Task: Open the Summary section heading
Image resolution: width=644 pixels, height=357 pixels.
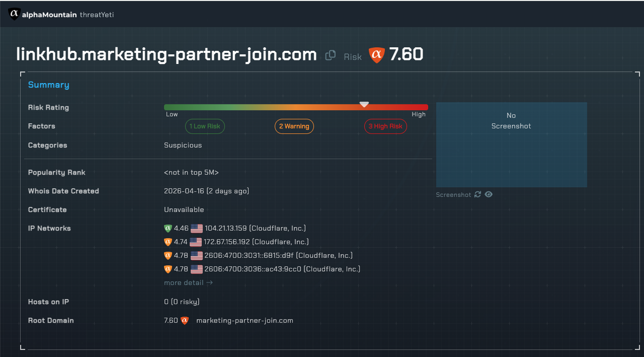Action: pyautogui.click(x=48, y=85)
